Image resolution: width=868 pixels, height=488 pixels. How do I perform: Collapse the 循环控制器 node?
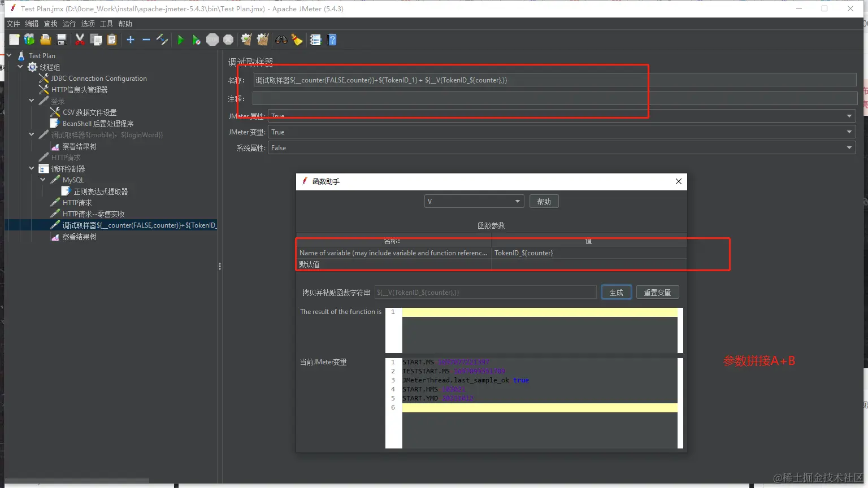[32, 168]
